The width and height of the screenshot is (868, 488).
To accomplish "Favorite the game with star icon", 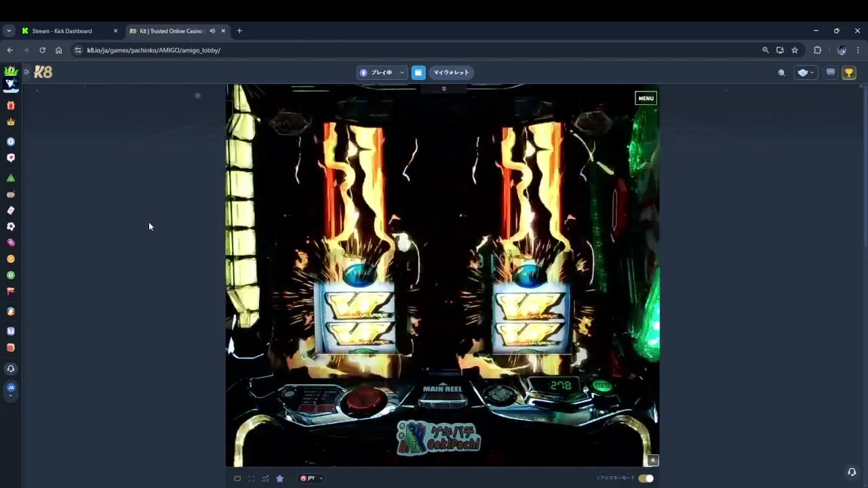I will (279, 479).
